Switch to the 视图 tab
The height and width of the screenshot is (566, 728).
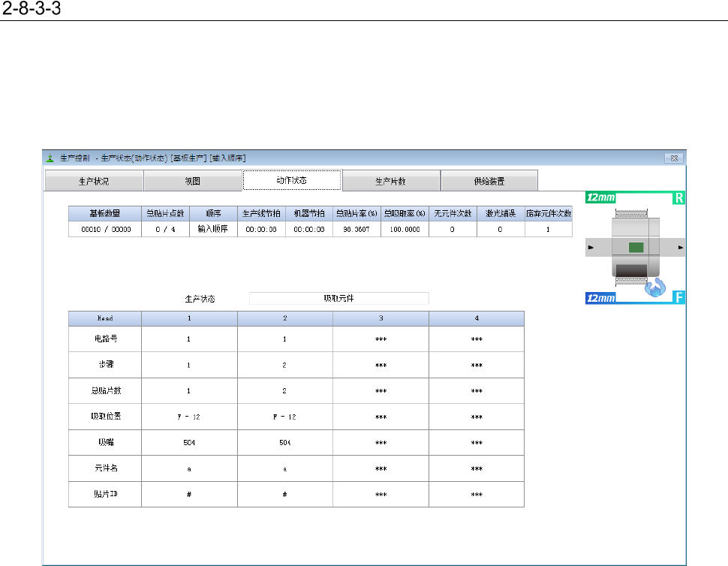click(193, 181)
